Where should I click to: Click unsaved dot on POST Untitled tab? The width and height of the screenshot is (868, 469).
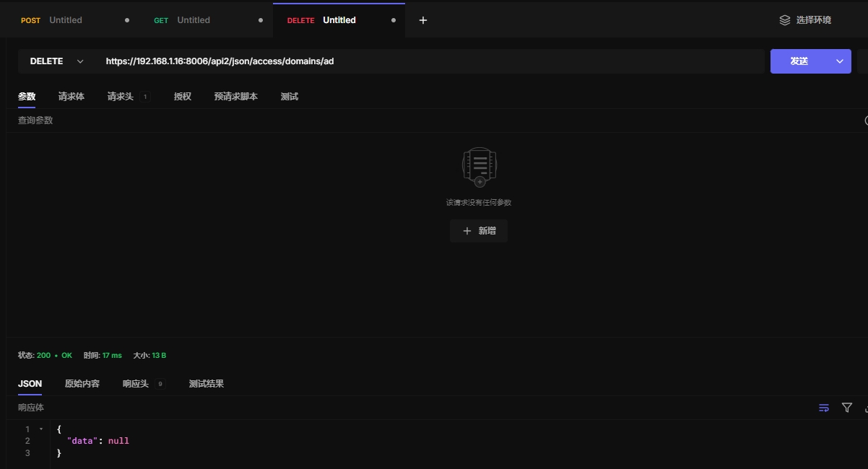pos(127,20)
